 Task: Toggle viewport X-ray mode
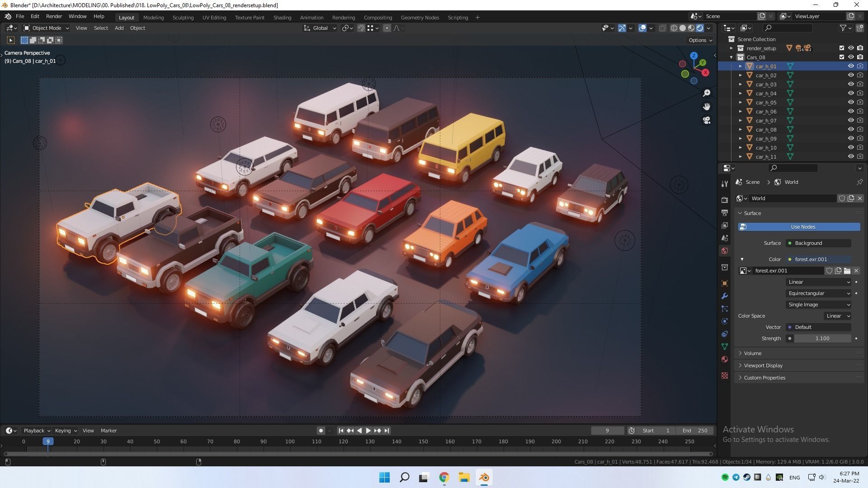tap(662, 28)
